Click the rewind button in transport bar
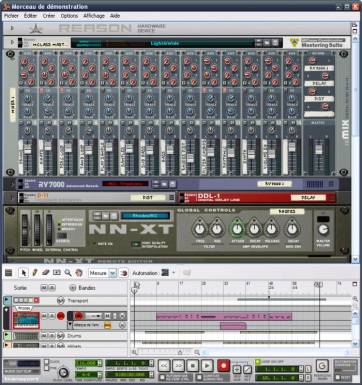The width and height of the screenshot is (362, 385). pyautogui.click(x=164, y=366)
